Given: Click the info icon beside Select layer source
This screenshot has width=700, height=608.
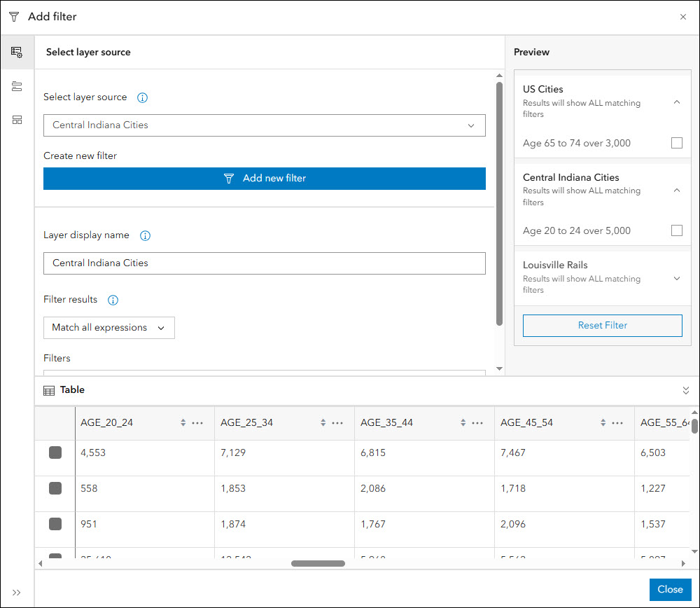Looking at the screenshot, I should coord(143,98).
